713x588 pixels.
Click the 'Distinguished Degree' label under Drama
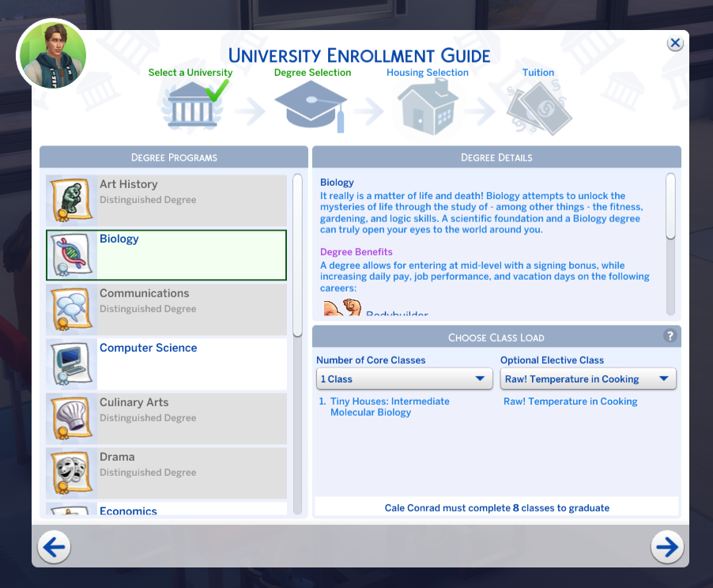click(x=148, y=473)
